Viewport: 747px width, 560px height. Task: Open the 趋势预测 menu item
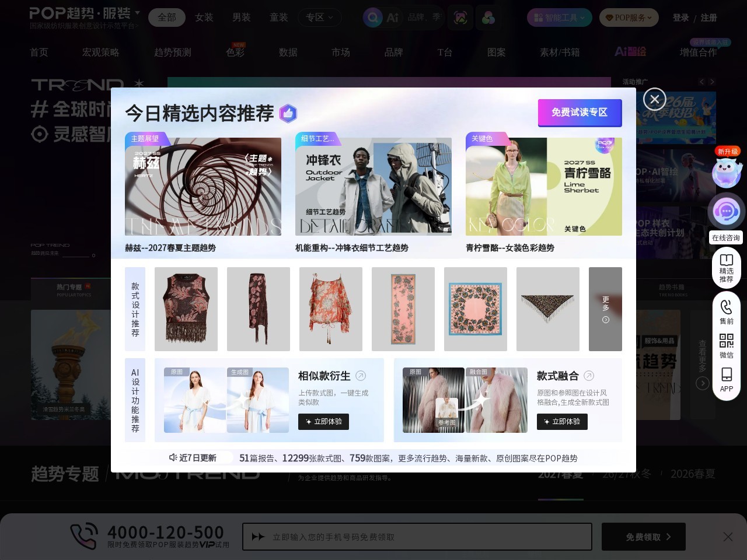172,52
